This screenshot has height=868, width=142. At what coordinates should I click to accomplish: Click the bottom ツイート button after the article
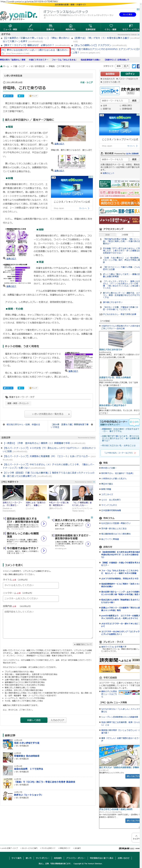coord(8,388)
